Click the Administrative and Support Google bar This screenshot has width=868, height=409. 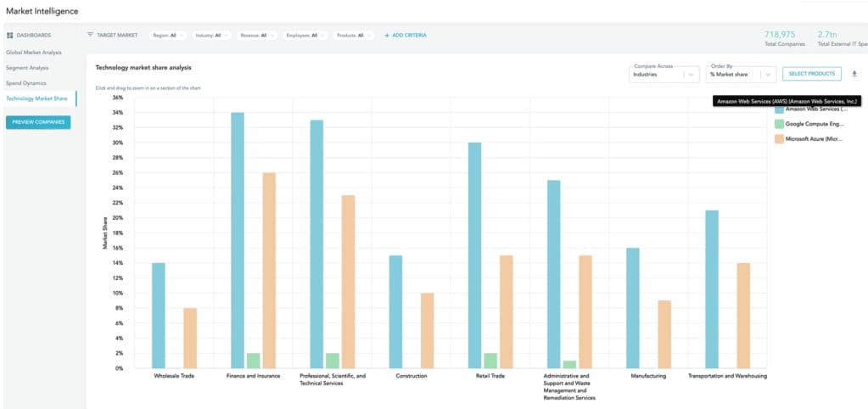[x=569, y=364]
